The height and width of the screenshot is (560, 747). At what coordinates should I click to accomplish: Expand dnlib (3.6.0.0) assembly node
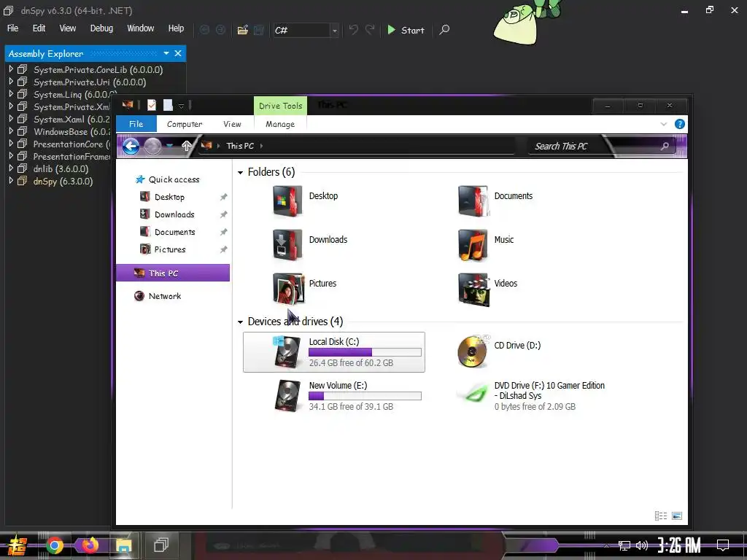(11, 168)
